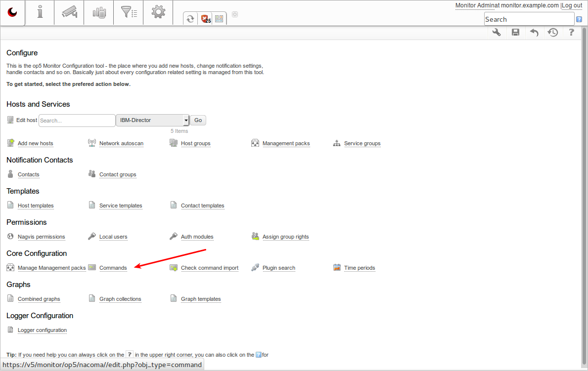Click the Host groups icon
Screen dimensions: 588x371
[x=173, y=143]
